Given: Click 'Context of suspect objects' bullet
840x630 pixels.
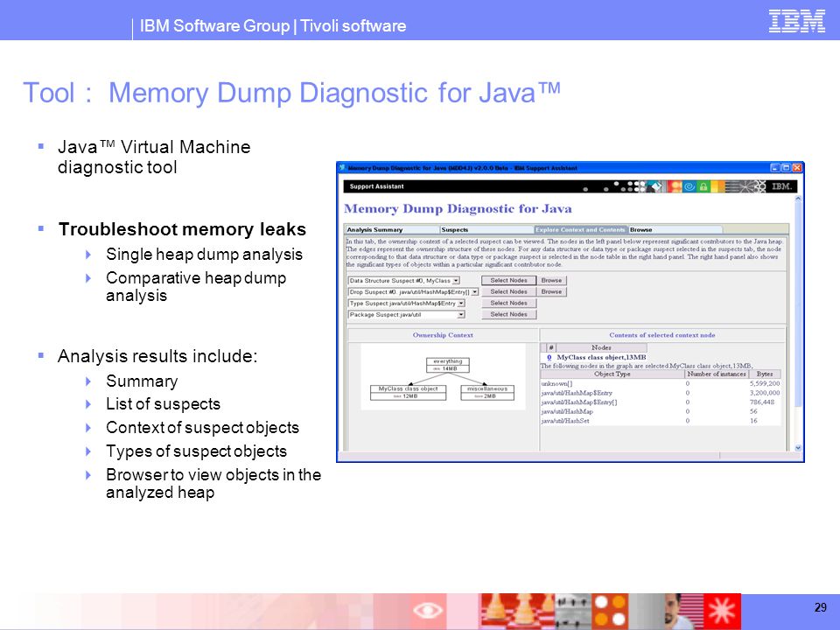Looking at the screenshot, I should [x=202, y=428].
